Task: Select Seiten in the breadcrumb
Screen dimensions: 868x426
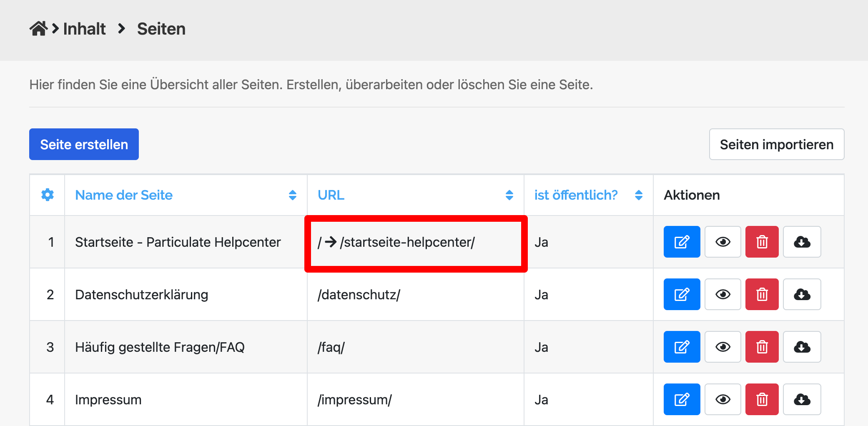Action: click(161, 29)
